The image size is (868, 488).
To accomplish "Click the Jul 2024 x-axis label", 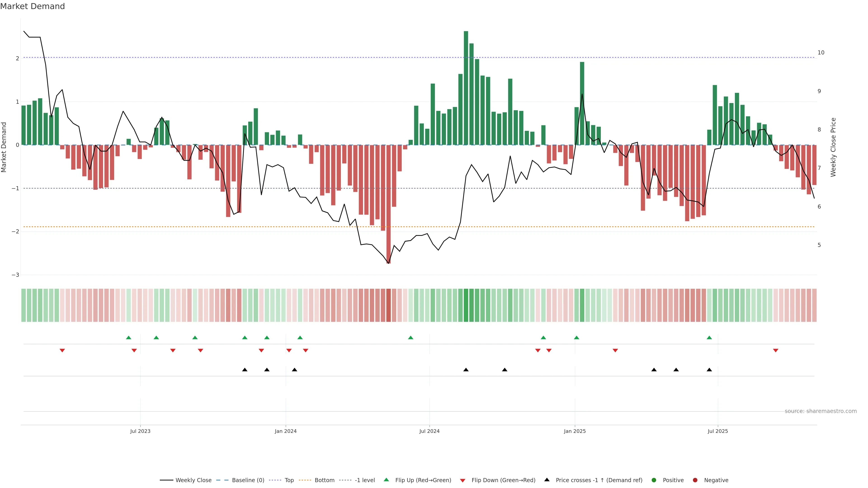I will pyautogui.click(x=429, y=431).
